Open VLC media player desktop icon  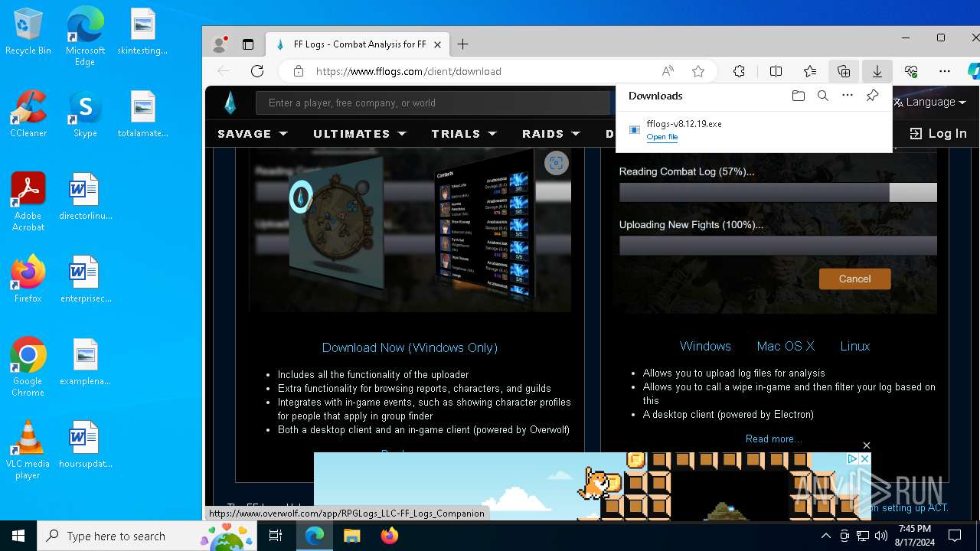pos(28,450)
